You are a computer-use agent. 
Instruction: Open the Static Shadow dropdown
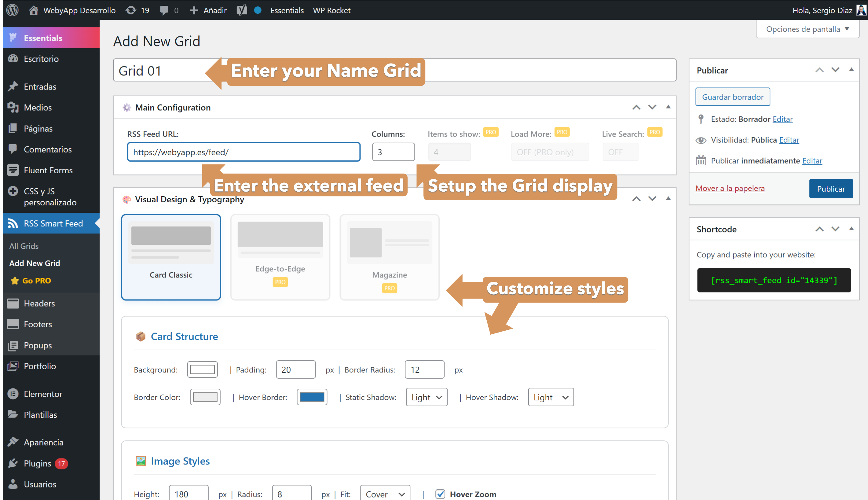(426, 397)
